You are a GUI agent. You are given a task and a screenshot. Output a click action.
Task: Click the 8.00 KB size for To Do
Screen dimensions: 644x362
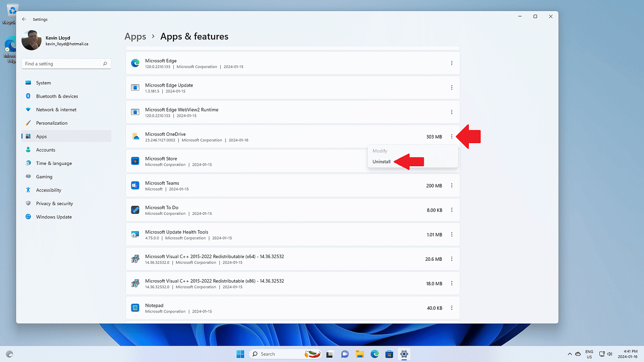click(x=434, y=210)
